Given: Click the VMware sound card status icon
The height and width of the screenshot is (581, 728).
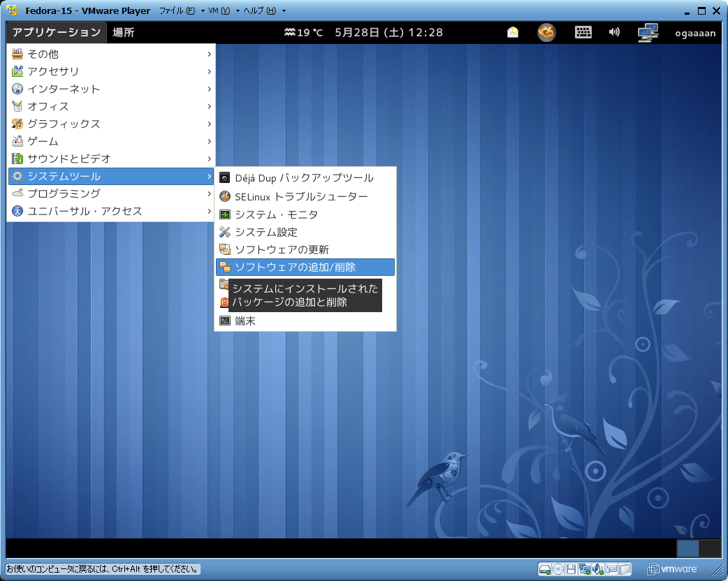Looking at the screenshot, I should (x=598, y=569).
